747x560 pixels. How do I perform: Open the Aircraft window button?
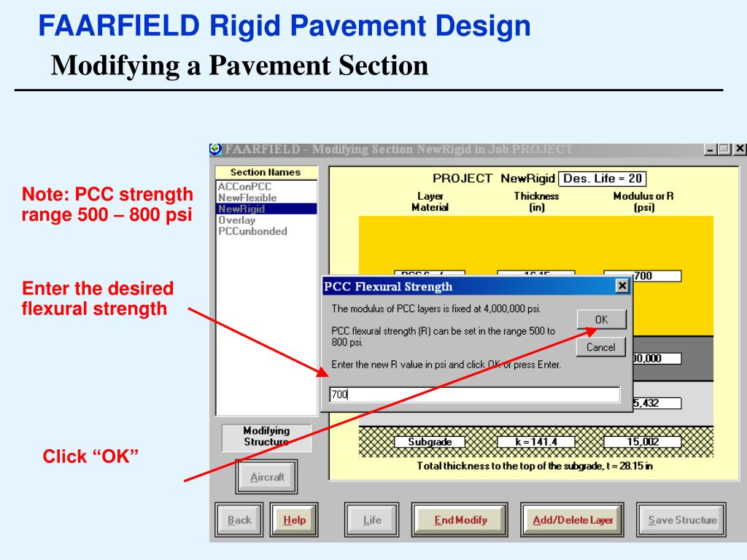267,477
